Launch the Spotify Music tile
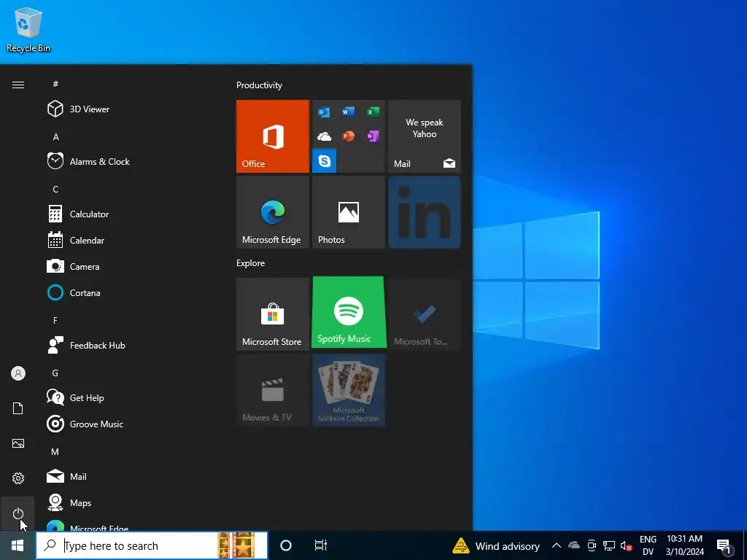 click(349, 312)
